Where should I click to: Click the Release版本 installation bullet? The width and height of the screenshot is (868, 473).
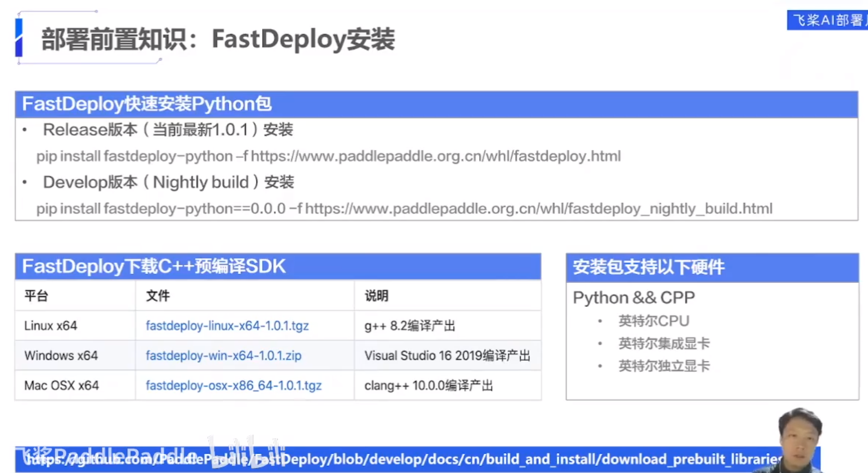168,130
